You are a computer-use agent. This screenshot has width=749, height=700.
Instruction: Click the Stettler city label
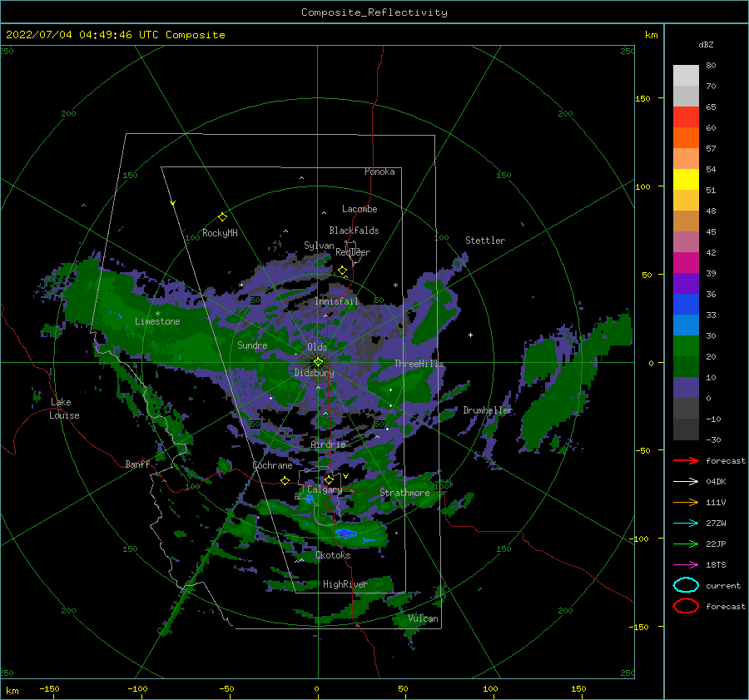click(x=485, y=241)
